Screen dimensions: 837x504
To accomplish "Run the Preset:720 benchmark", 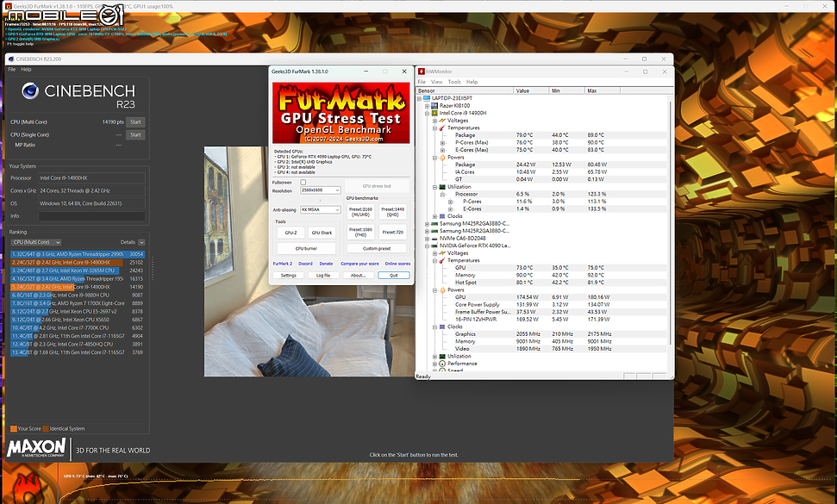I will click(x=393, y=232).
